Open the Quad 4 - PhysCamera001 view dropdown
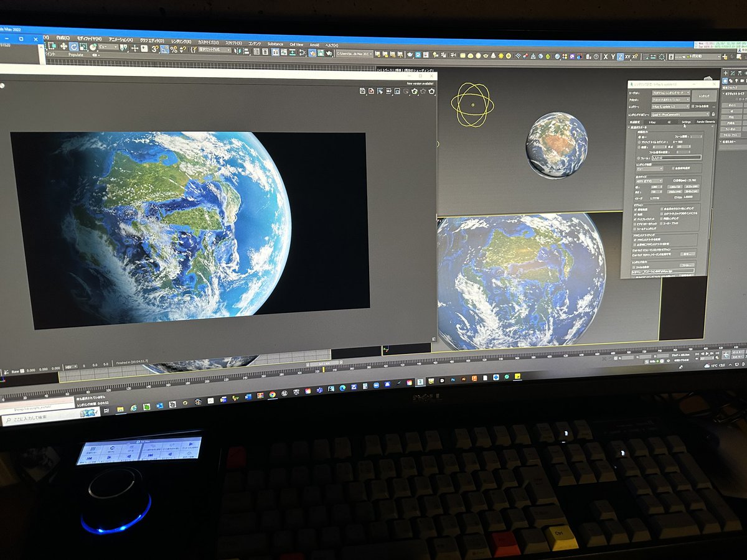The image size is (747, 560). coord(680,114)
